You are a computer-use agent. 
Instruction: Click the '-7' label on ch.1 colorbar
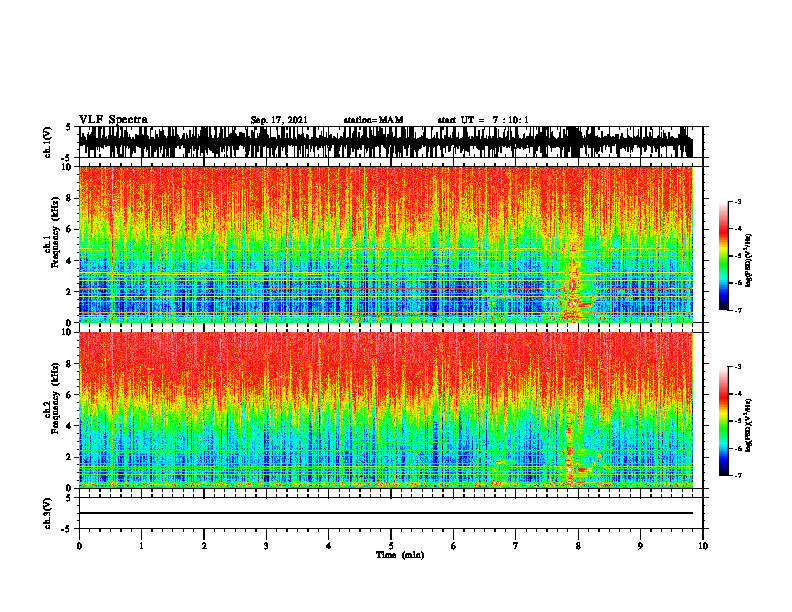[737, 310]
